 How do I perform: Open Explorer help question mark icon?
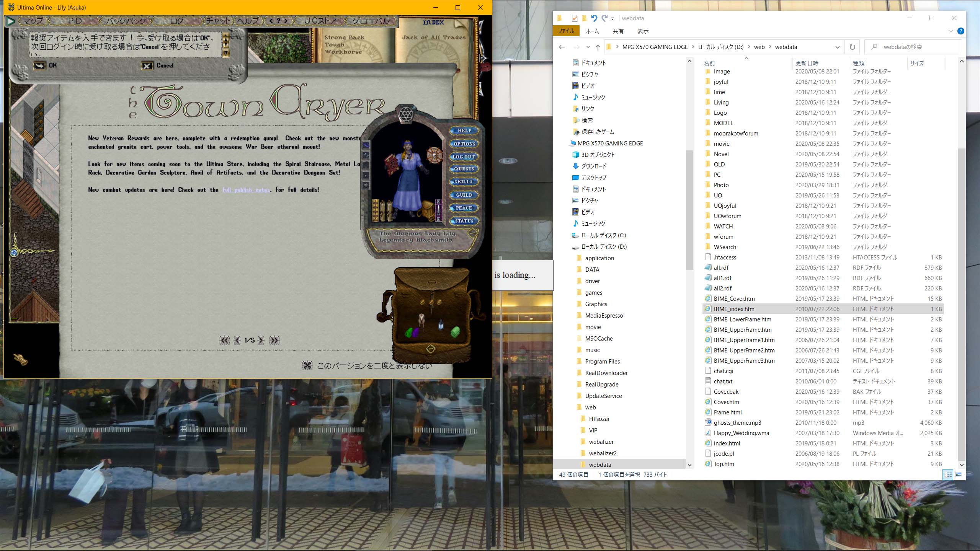[960, 31]
